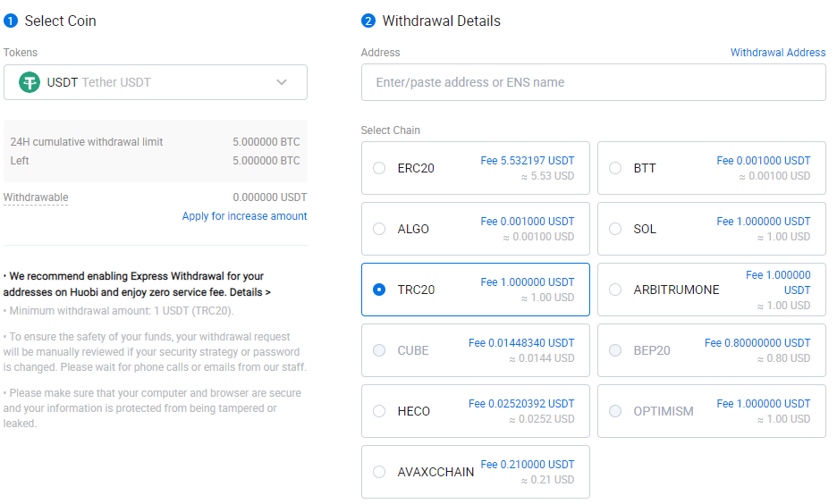This screenshot has width=837, height=504.
Task: Click Apply for increase amount link
Action: click(244, 216)
